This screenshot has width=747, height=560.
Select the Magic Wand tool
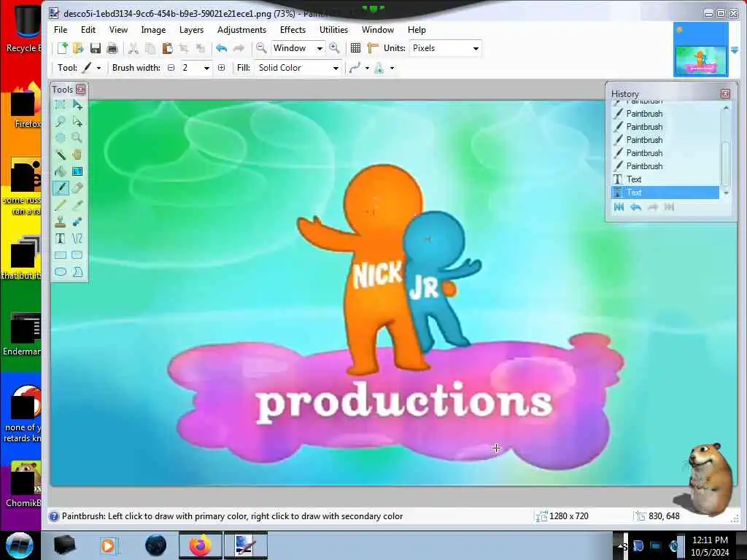(x=61, y=155)
